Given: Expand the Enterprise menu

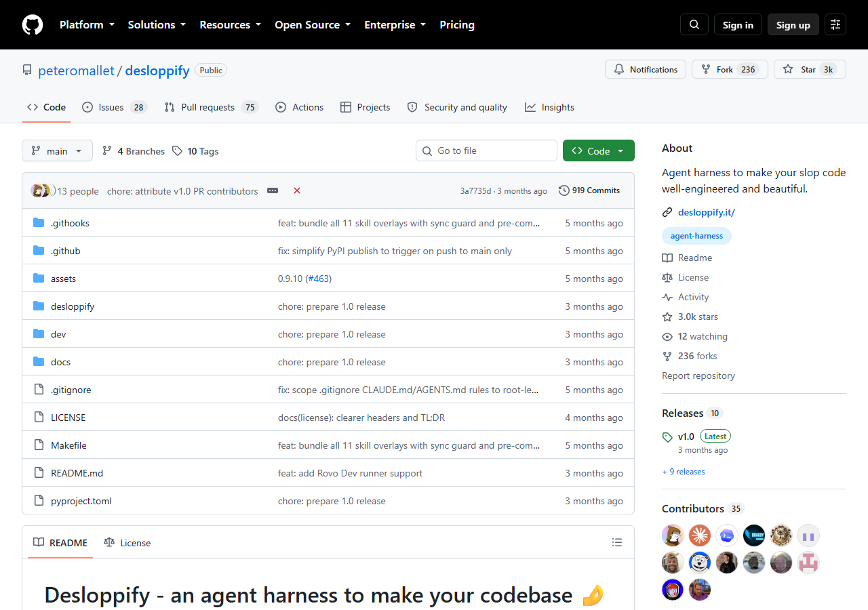Looking at the screenshot, I should pos(395,25).
